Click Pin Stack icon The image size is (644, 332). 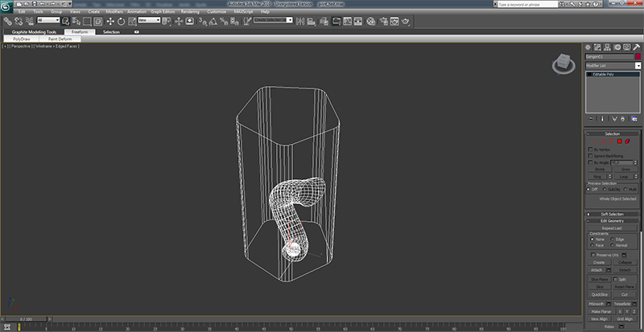click(591, 119)
